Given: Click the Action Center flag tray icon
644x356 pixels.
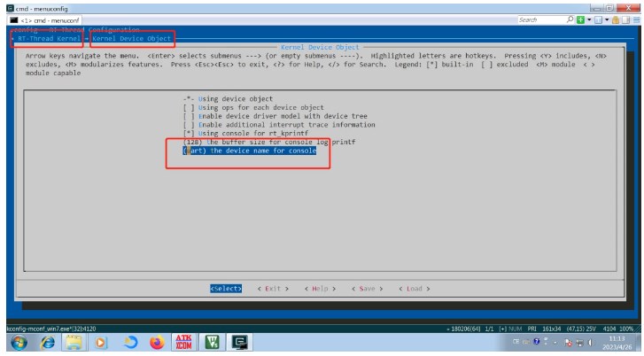Looking at the screenshot, I should [x=568, y=342].
